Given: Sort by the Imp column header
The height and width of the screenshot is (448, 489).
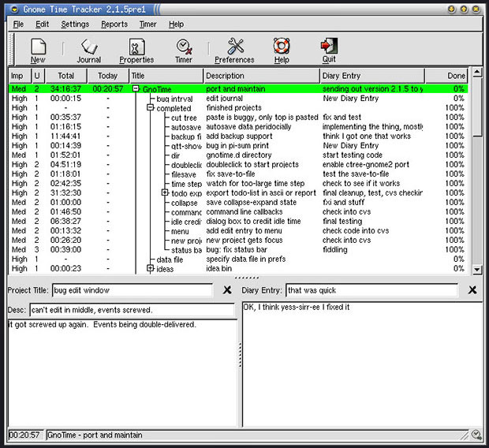Looking at the screenshot, I should pos(20,76).
